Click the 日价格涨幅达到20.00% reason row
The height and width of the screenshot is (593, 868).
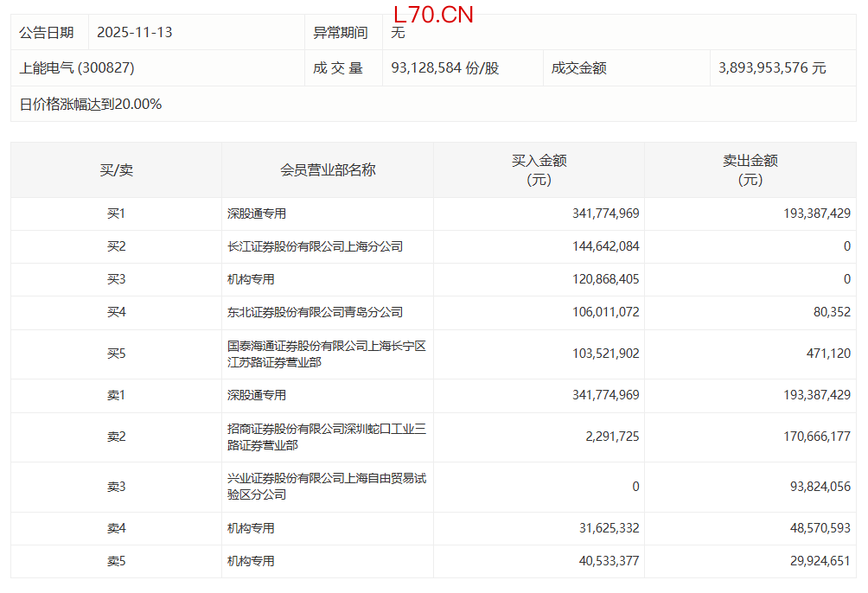click(x=91, y=104)
